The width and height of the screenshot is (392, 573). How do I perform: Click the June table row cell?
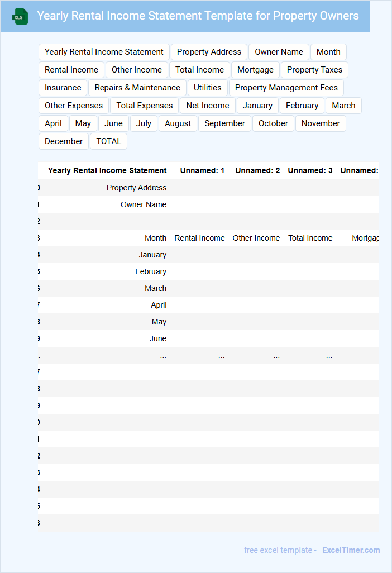[158, 339]
